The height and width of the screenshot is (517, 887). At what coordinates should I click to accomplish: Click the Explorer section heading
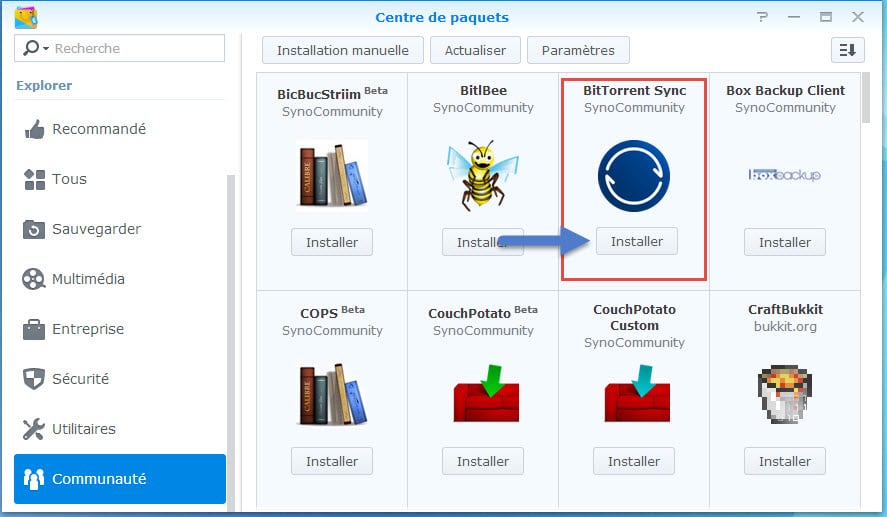[44, 85]
